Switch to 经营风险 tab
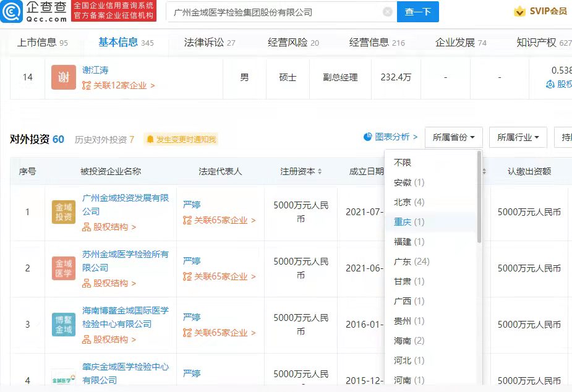Screen dimensions: 572x392 pyautogui.click(x=293, y=43)
